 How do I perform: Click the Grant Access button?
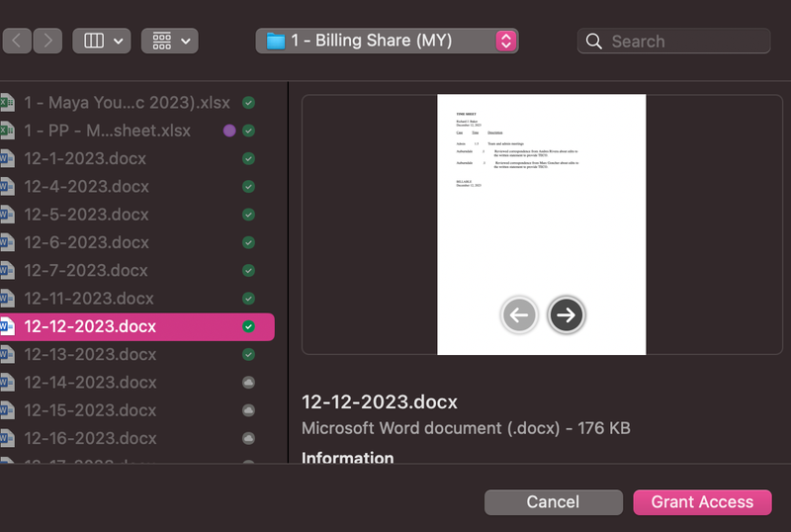pyautogui.click(x=702, y=502)
